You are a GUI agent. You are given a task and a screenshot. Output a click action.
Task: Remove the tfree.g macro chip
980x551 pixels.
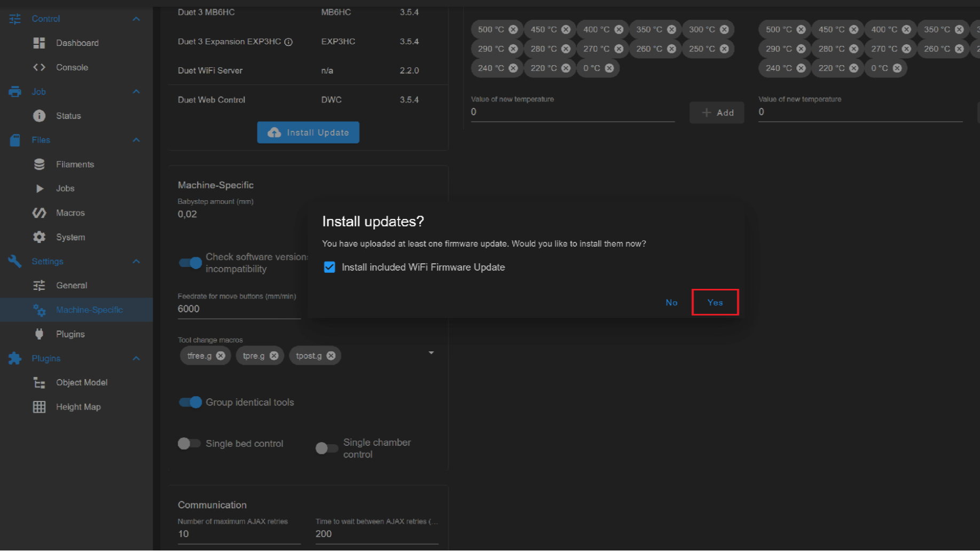point(221,356)
